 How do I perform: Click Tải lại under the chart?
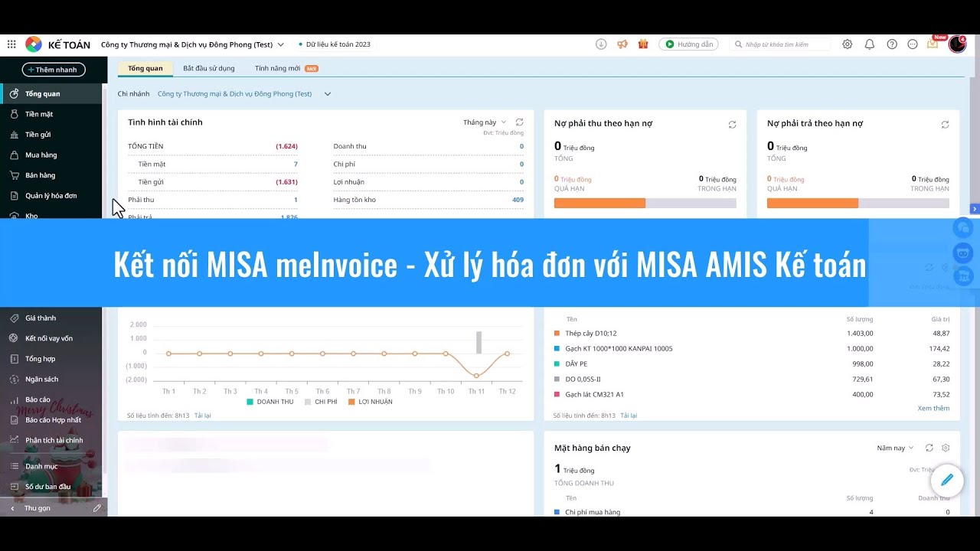pos(202,416)
